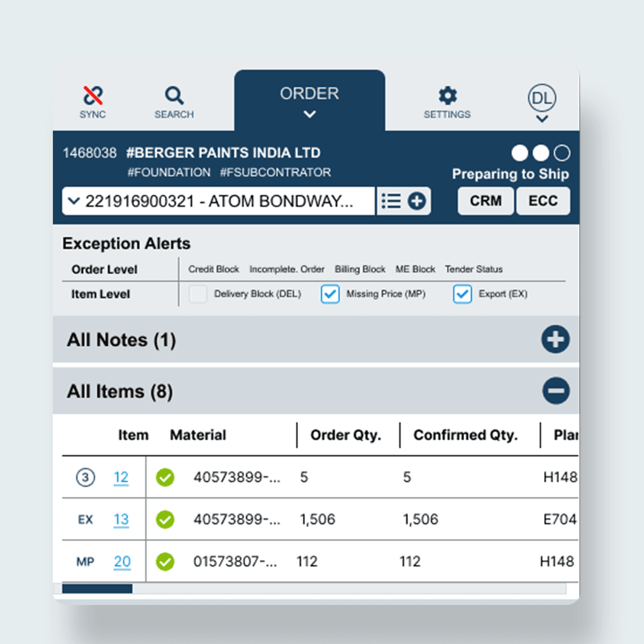Click the Material column header

click(198, 435)
